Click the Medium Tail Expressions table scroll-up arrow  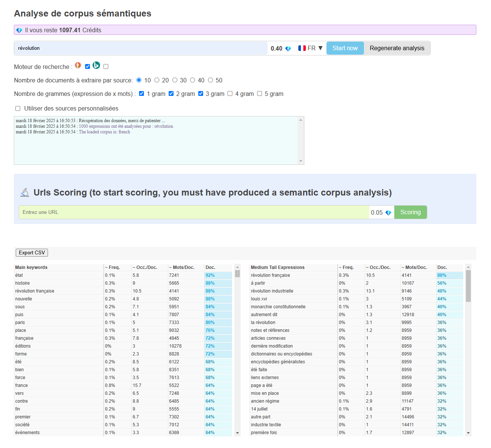tap(468, 267)
